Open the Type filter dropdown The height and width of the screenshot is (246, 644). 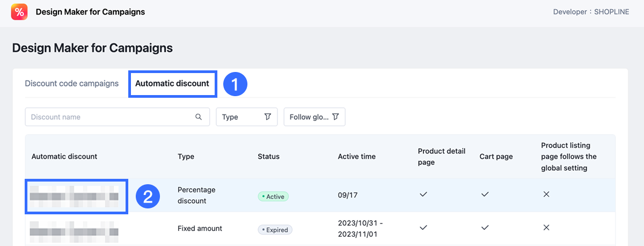click(x=246, y=117)
